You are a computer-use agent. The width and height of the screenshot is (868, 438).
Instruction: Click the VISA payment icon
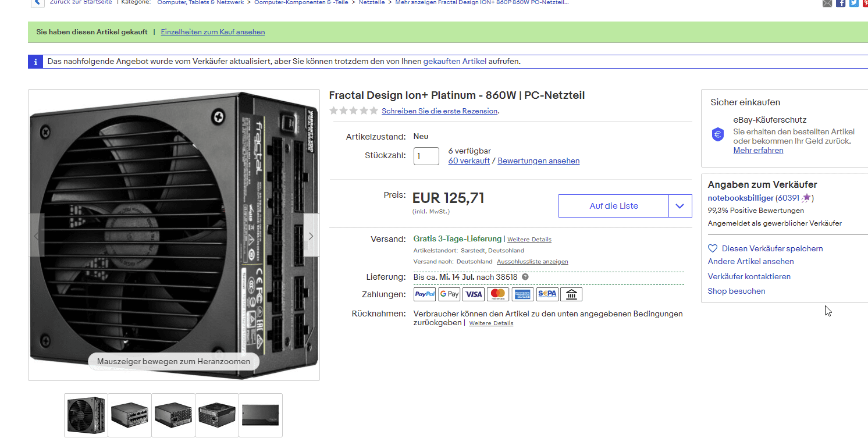pos(474,294)
